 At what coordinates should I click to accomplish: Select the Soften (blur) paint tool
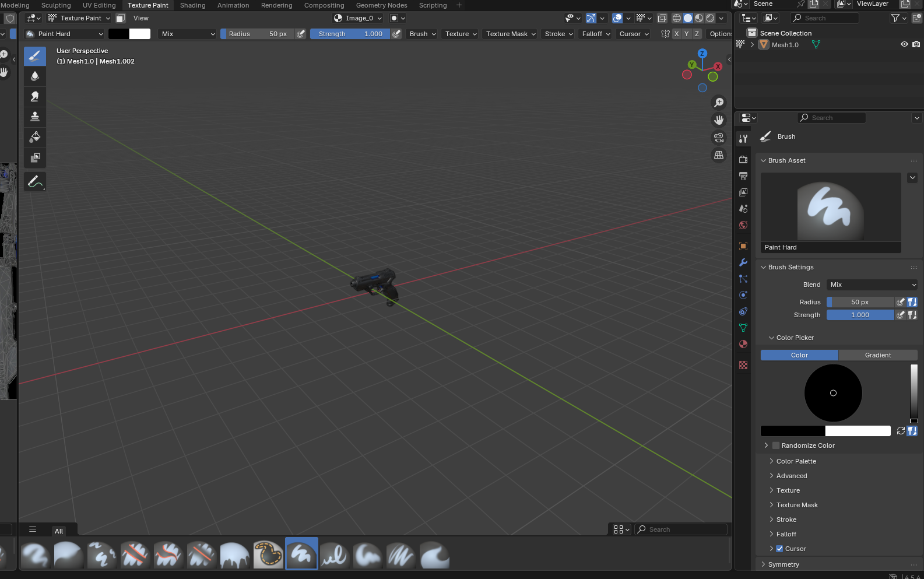pyautogui.click(x=35, y=76)
